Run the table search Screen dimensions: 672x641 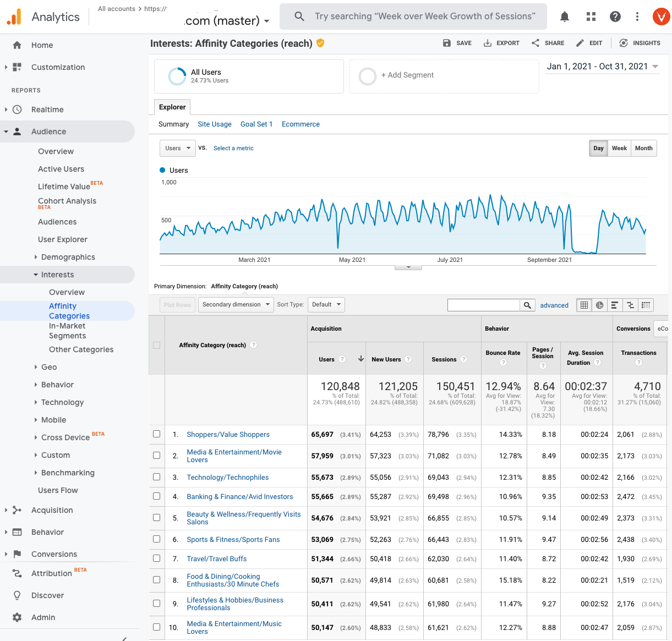coord(527,304)
